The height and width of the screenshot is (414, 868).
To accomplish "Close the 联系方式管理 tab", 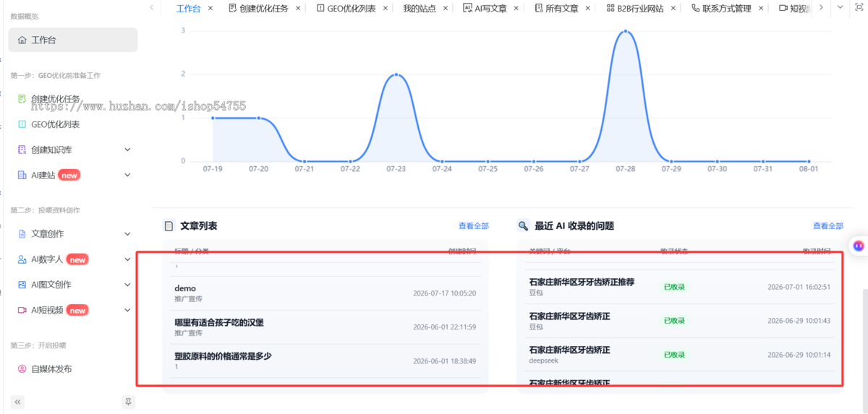I will pyautogui.click(x=760, y=8).
